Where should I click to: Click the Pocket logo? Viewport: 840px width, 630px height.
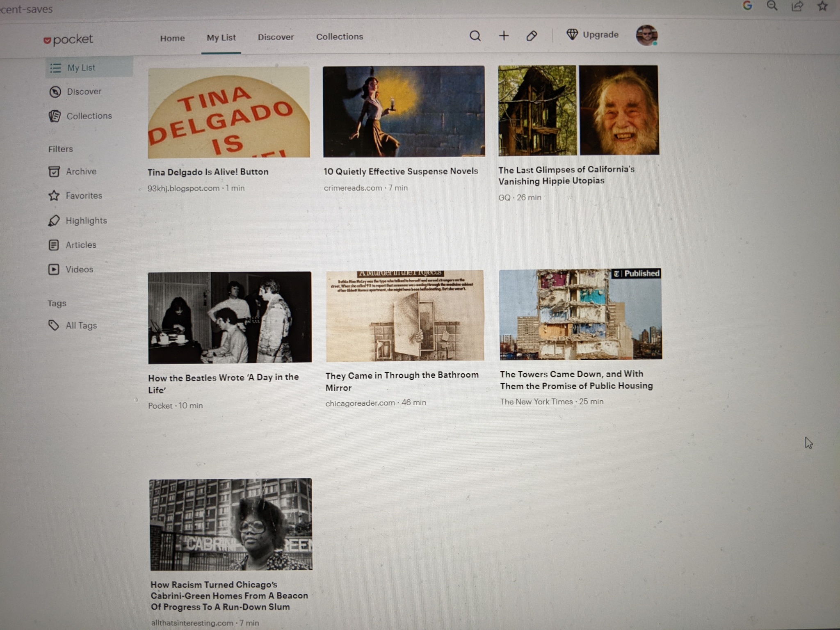(x=68, y=39)
